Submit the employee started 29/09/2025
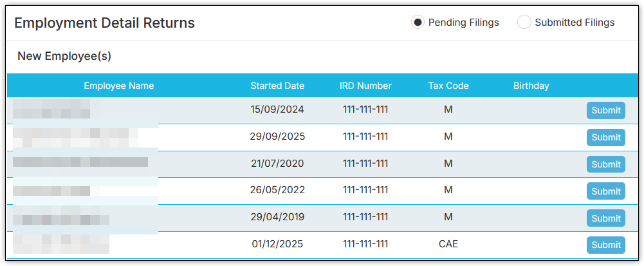Viewport: 644px width, 266px height. pyautogui.click(x=605, y=137)
